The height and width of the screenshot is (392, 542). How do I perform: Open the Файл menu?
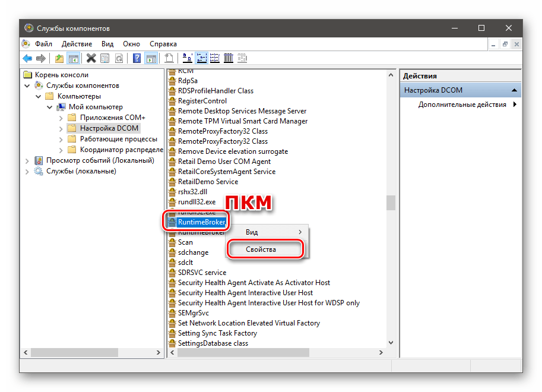(43, 44)
